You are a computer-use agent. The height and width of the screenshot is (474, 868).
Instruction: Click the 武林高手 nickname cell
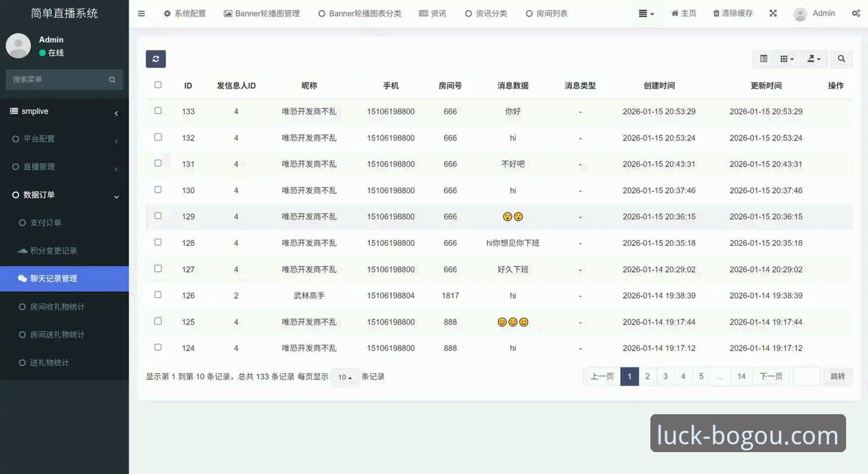[309, 296]
